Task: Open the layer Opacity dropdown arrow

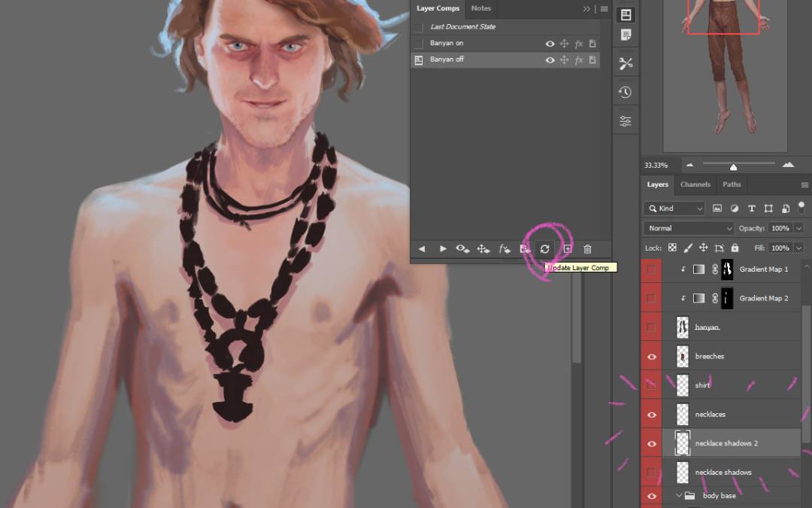Action: coord(798,228)
